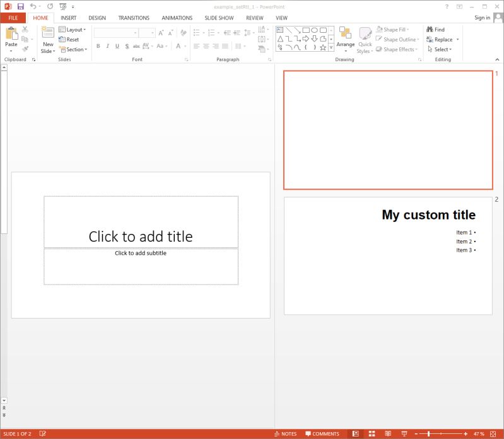Select the star shape in shapes gallery
The width and height of the screenshot is (504, 439).
point(323,47)
